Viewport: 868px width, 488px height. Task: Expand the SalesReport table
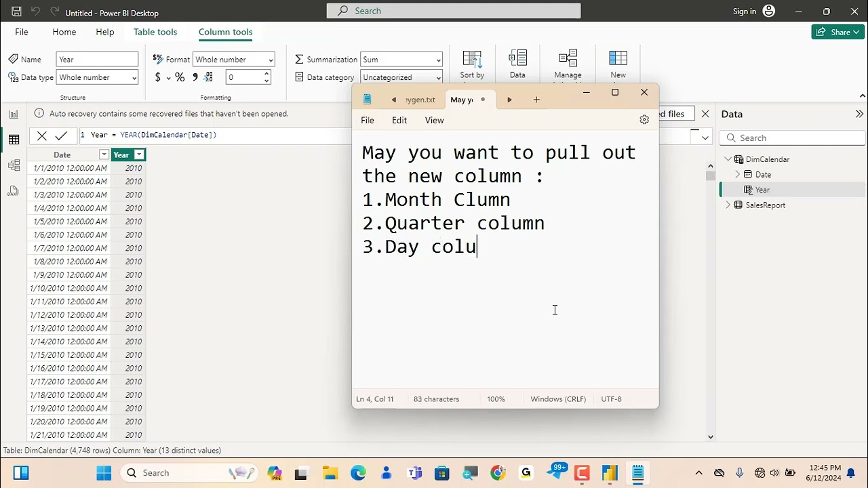click(729, 205)
